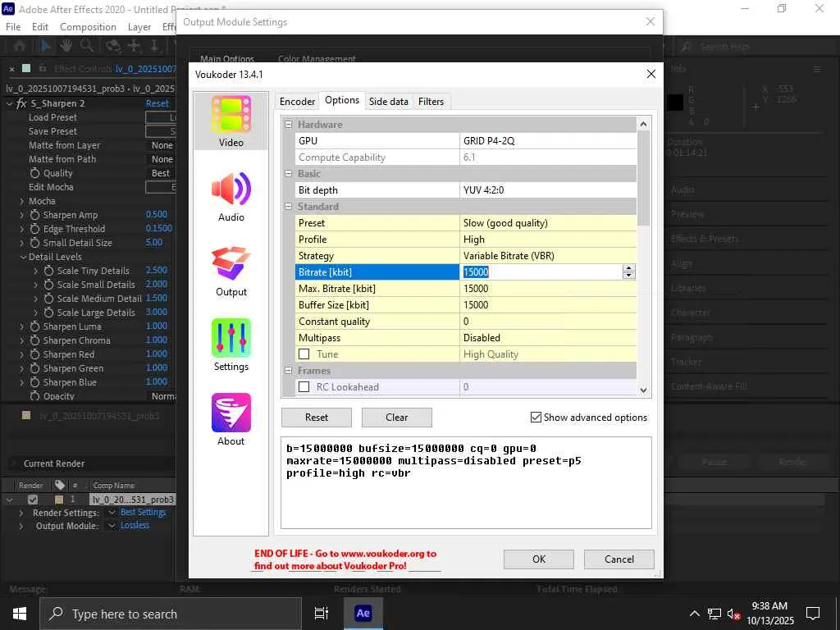Enable the Tune checkbox
This screenshot has width=840, height=630.
(x=304, y=354)
